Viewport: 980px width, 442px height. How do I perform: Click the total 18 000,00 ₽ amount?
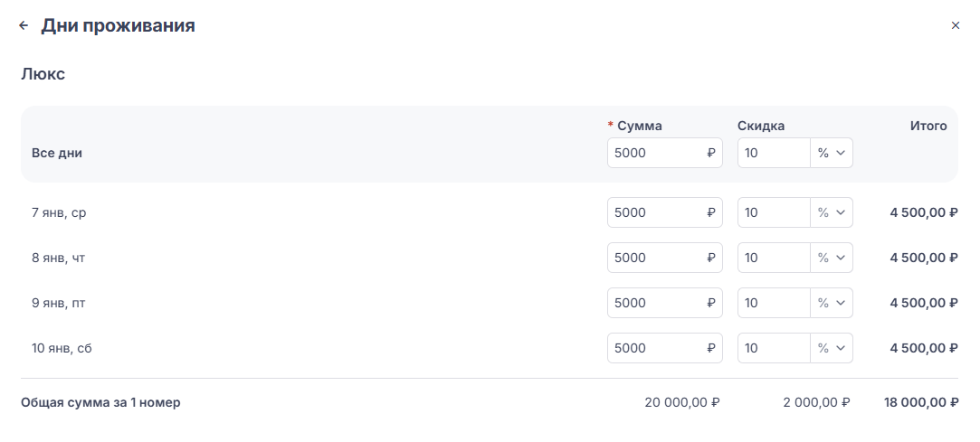pyautogui.click(x=920, y=403)
